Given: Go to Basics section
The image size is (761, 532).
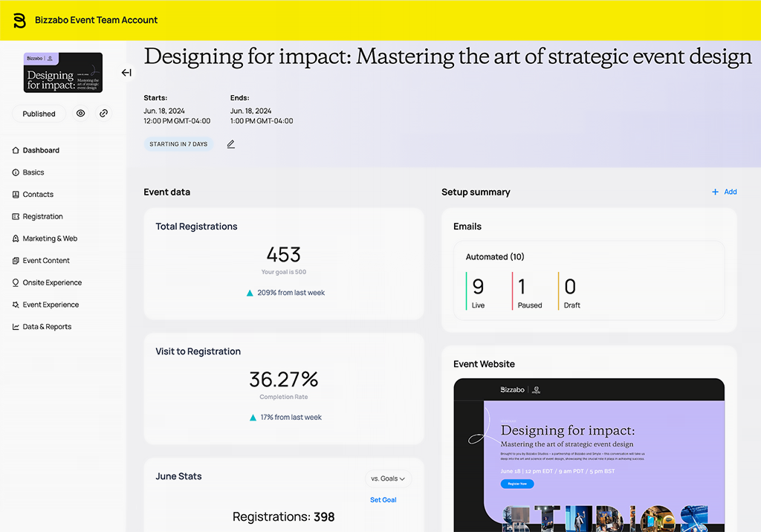Looking at the screenshot, I should (x=33, y=172).
